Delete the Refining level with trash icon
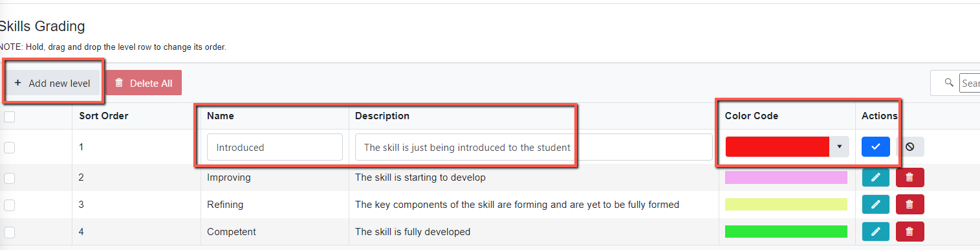This screenshot has width=980, height=250. 909,205
